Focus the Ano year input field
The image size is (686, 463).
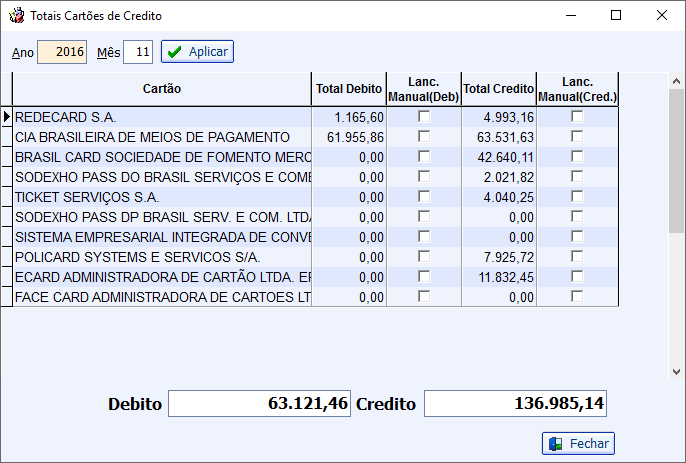(x=62, y=52)
